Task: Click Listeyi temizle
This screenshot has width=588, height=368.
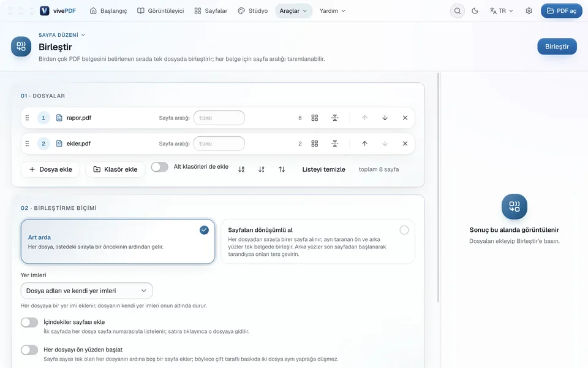Action: point(323,169)
